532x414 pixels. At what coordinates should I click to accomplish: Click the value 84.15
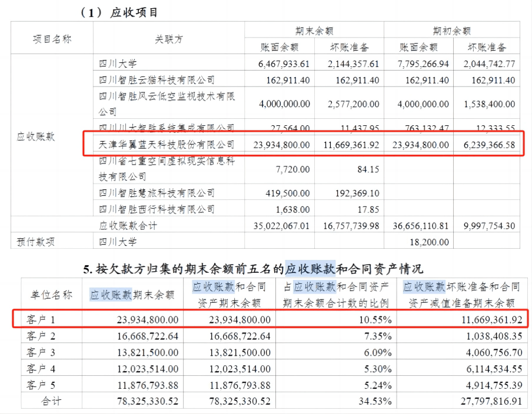pyautogui.click(x=368, y=169)
